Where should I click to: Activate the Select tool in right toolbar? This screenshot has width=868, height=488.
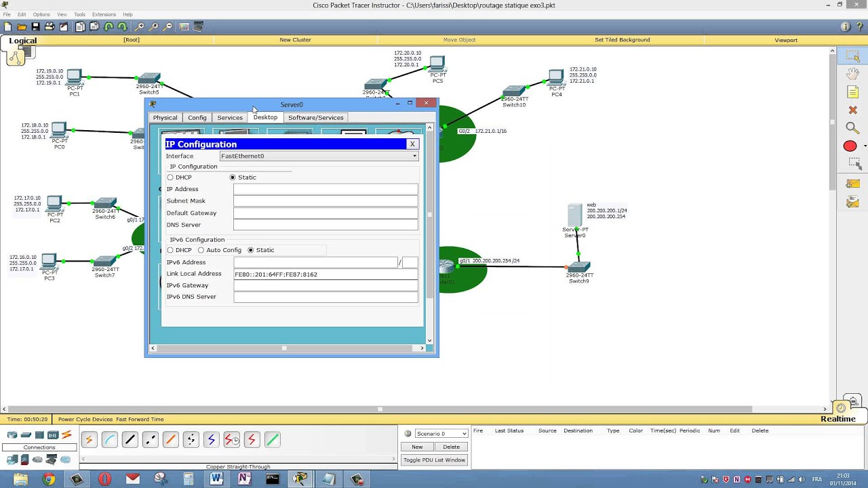852,56
